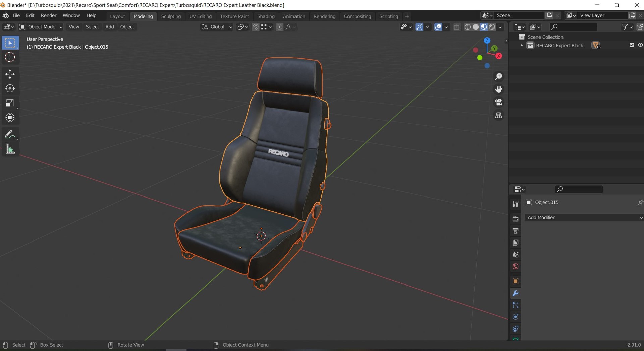644x351 pixels.
Task: Toggle proportional editing button
Action: point(279,27)
